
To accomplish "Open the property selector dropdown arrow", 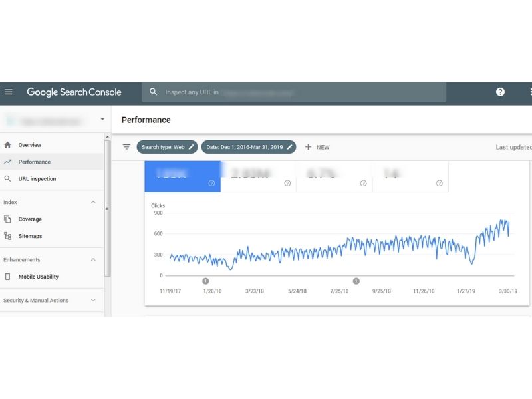I will (102, 119).
